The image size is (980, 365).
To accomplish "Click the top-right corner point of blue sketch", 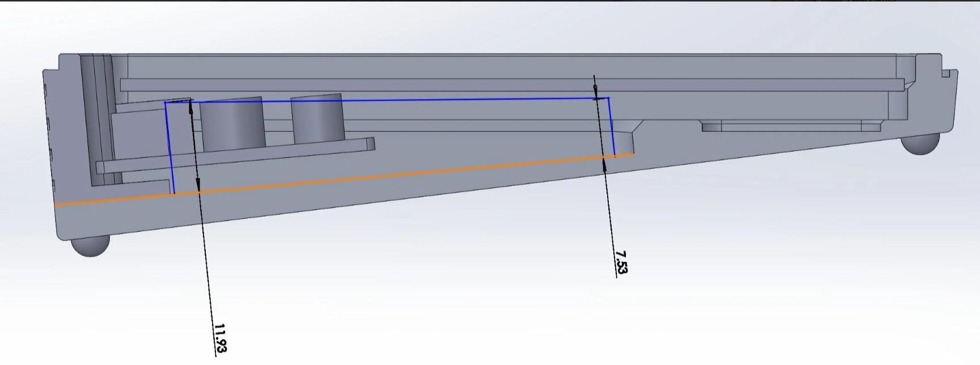I will 608,98.
